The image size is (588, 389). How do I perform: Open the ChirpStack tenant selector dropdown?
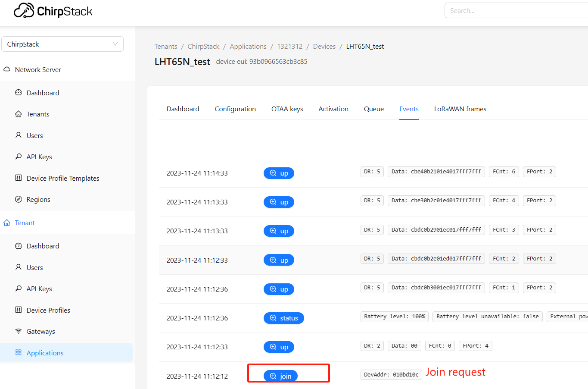pyautogui.click(x=62, y=44)
